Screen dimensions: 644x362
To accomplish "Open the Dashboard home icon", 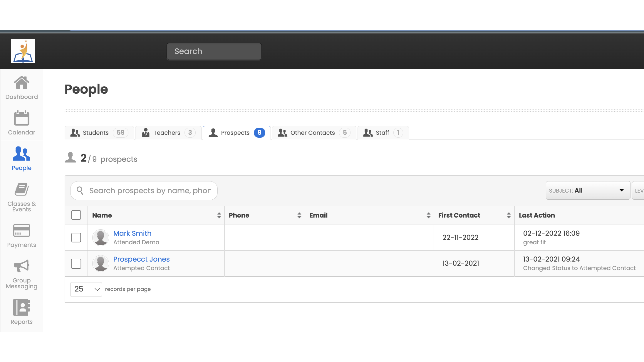I will [21, 83].
